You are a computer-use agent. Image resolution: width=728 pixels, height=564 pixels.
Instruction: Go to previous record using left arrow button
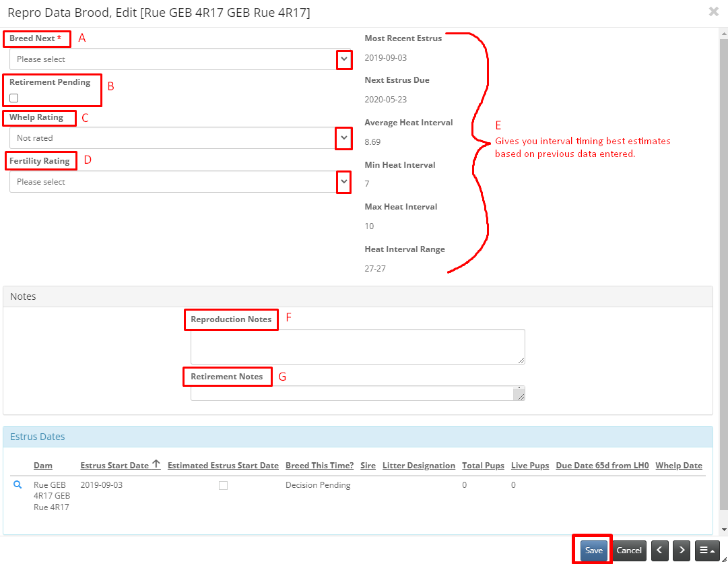pyautogui.click(x=660, y=551)
